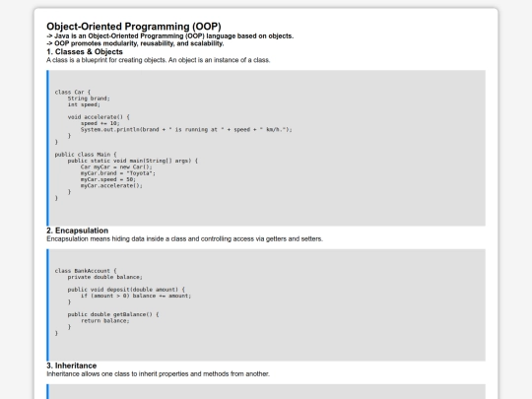Click the 'class Car {' code line
Viewport: 532px width, 399px height.
(x=73, y=92)
